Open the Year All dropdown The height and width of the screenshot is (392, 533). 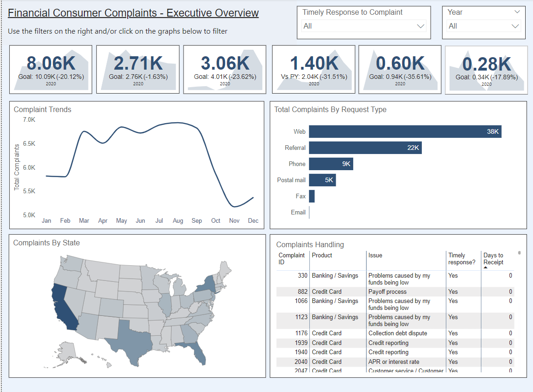click(484, 26)
